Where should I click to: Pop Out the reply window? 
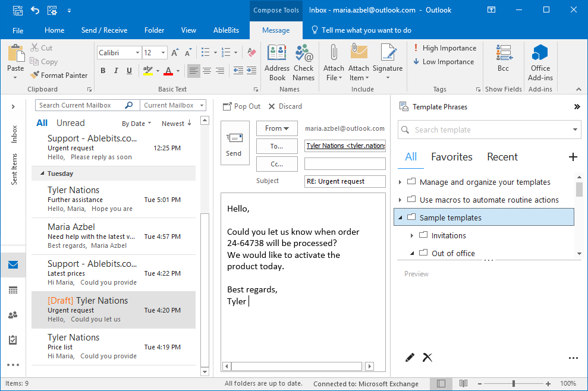click(x=241, y=106)
